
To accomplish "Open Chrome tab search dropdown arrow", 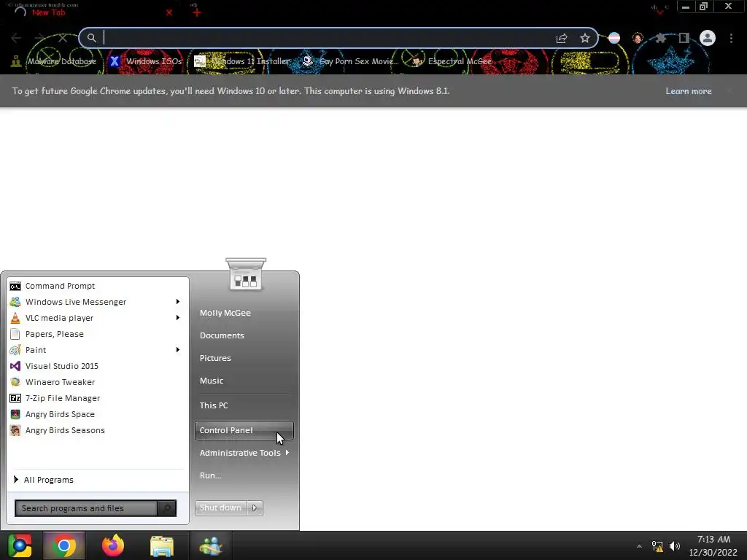I will click(660, 10).
